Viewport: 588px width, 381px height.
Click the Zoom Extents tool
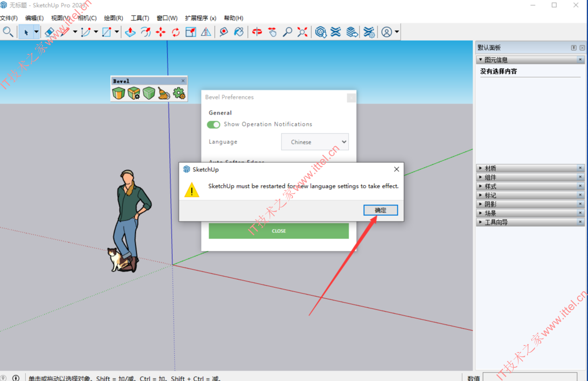[302, 32]
